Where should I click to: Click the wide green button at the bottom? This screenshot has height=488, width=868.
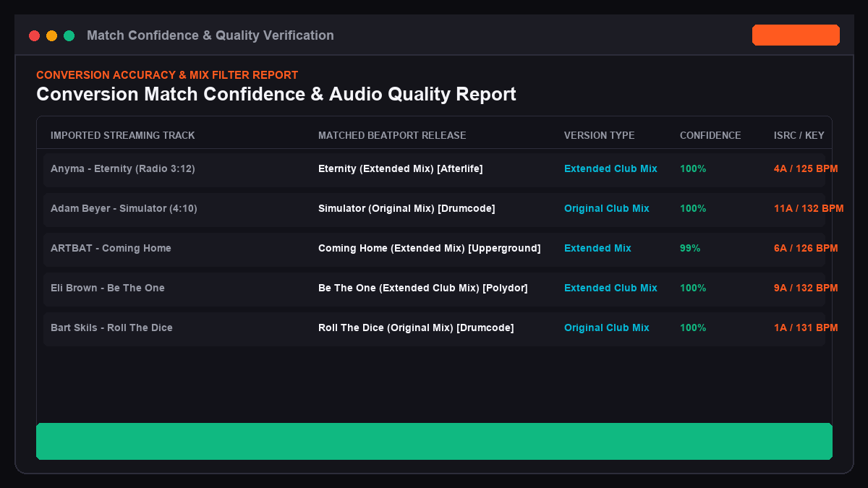434,441
